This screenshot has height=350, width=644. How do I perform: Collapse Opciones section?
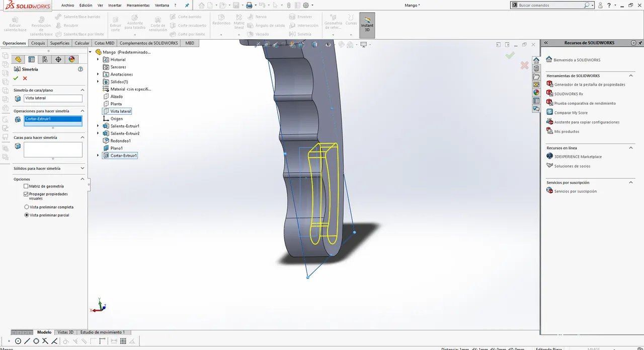(x=83, y=179)
